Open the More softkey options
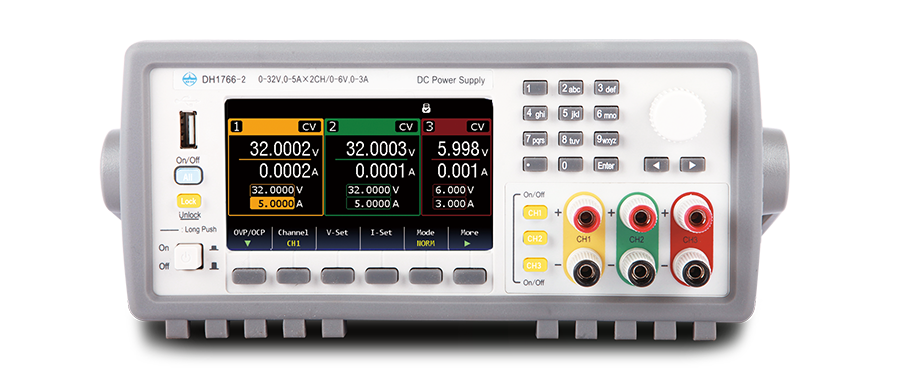 469,237
